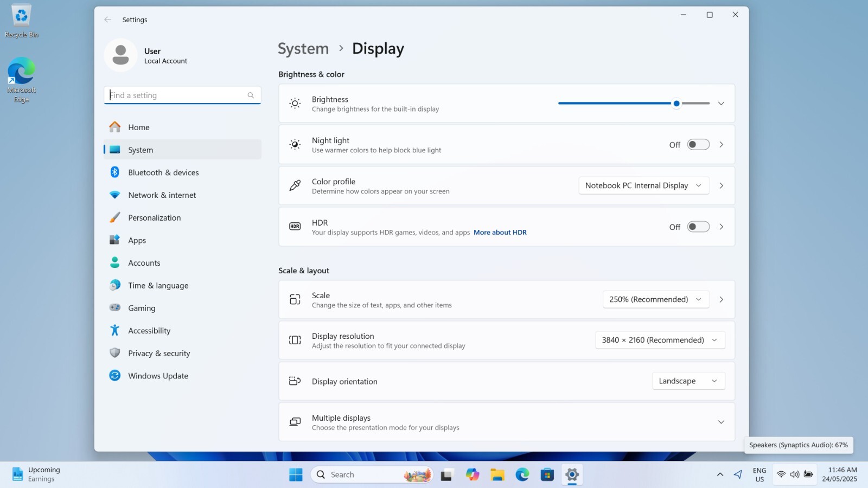The image size is (868, 488).
Task: Go to Home in Settings sidebar
Action: 182,127
